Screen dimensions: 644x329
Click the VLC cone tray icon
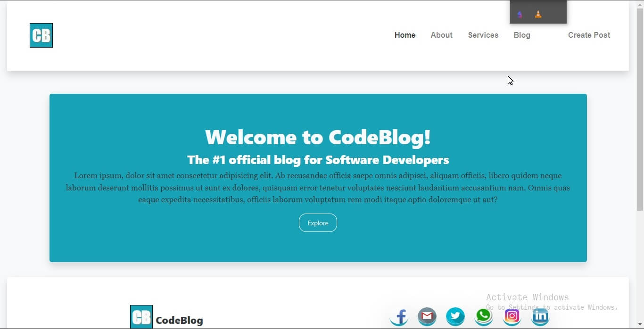(538, 14)
